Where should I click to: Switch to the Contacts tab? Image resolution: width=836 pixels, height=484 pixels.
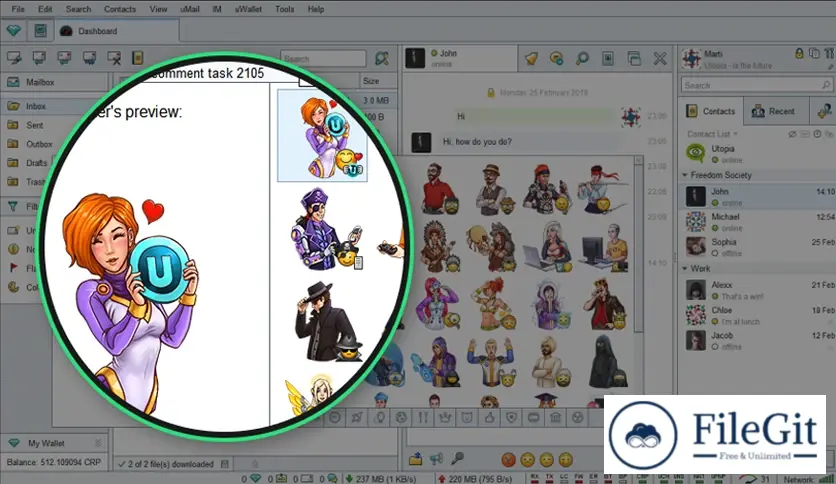point(711,111)
